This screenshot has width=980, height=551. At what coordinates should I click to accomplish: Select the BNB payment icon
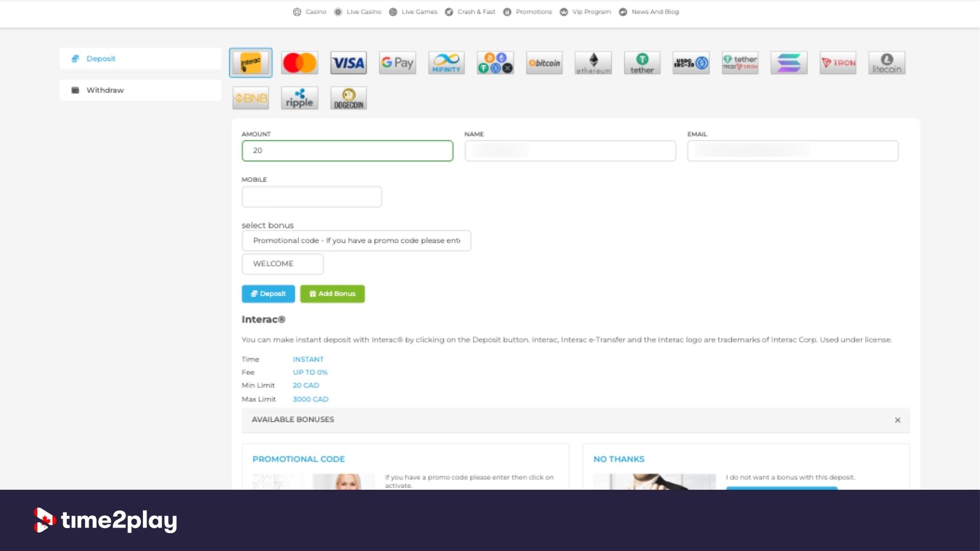(x=251, y=98)
